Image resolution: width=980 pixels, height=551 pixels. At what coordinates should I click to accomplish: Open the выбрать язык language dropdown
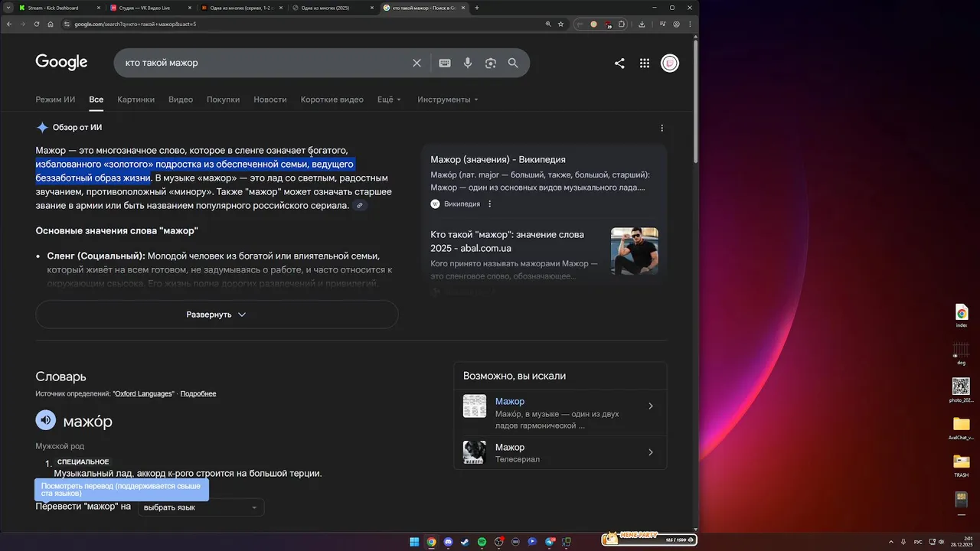201,507
